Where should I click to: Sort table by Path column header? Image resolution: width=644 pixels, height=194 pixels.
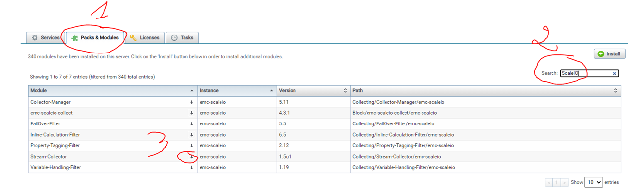(485, 91)
